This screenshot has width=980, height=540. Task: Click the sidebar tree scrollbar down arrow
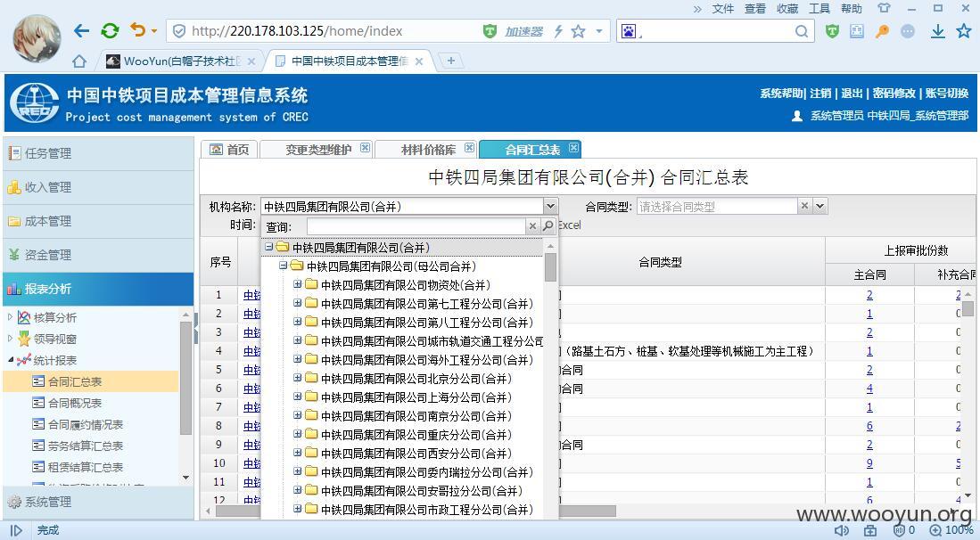(185, 478)
